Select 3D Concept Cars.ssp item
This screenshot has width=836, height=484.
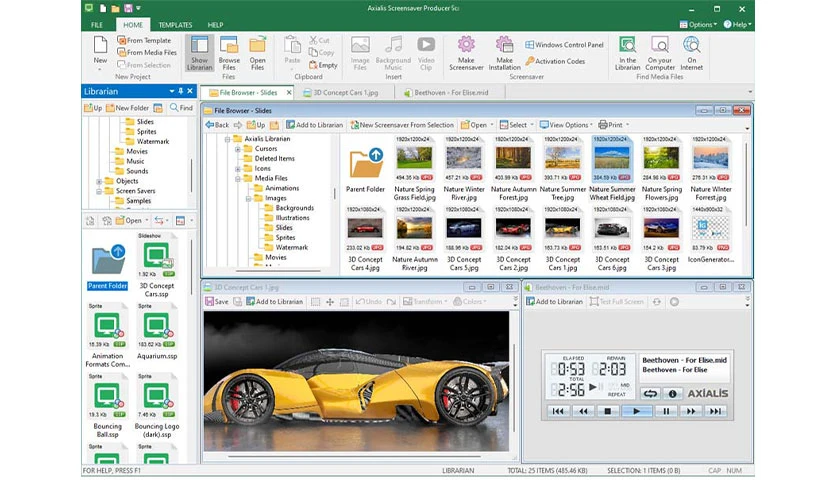(x=156, y=265)
